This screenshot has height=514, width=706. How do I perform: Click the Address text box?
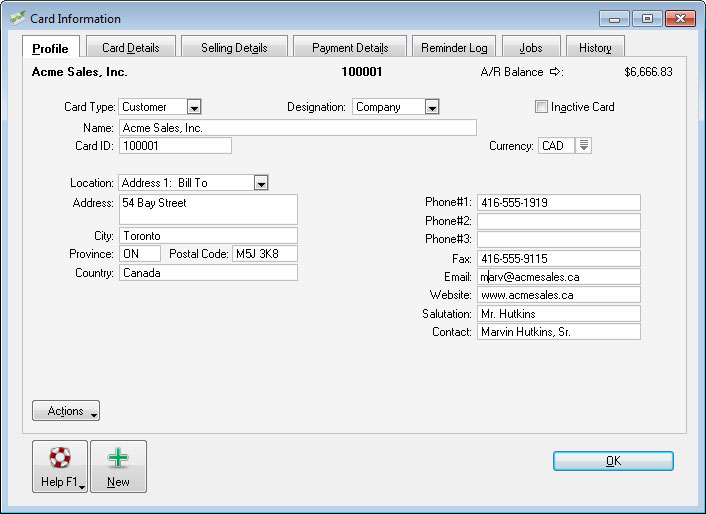click(x=208, y=209)
